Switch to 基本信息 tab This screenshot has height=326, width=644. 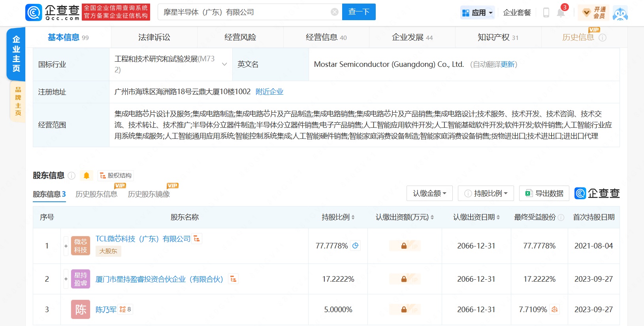click(x=68, y=37)
